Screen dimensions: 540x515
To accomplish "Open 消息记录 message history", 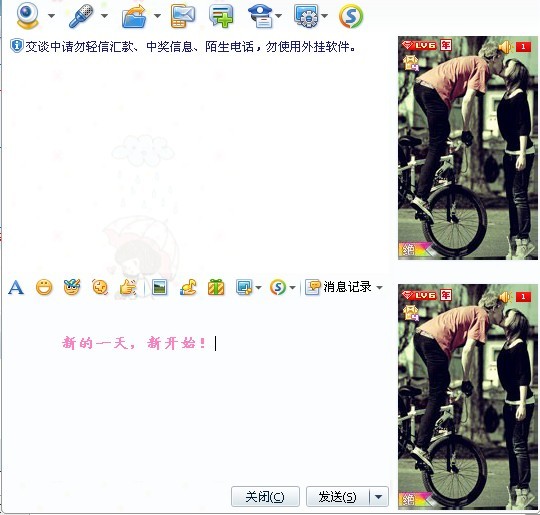I will tap(339, 287).
